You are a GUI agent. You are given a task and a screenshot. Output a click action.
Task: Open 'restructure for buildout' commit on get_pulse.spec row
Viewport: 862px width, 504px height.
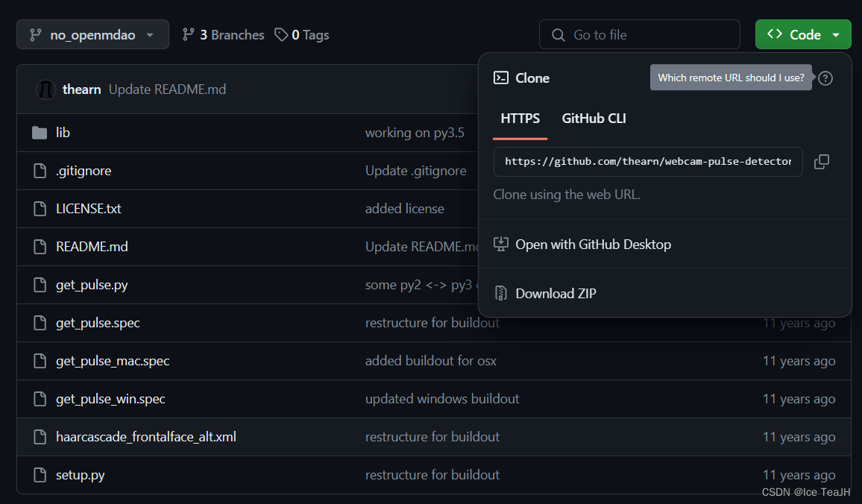pos(432,323)
